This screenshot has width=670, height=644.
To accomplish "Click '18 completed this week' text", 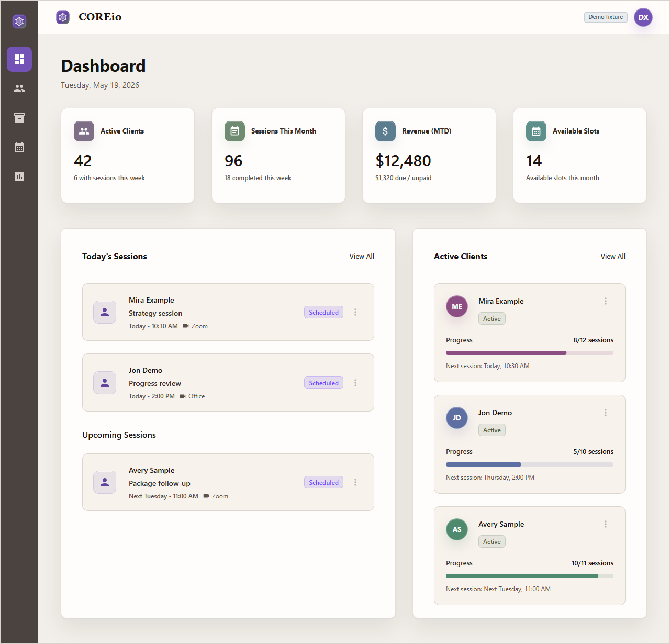I will click(258, 178).
